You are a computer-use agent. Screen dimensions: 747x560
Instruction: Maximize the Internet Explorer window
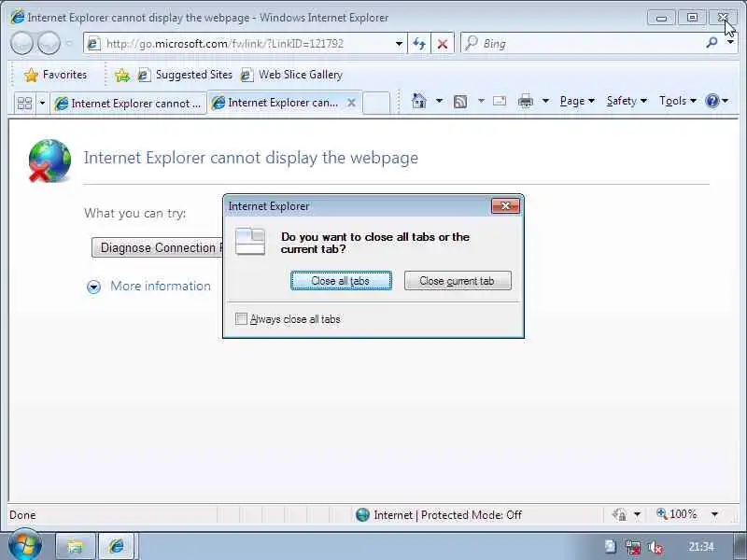(692, 18)
